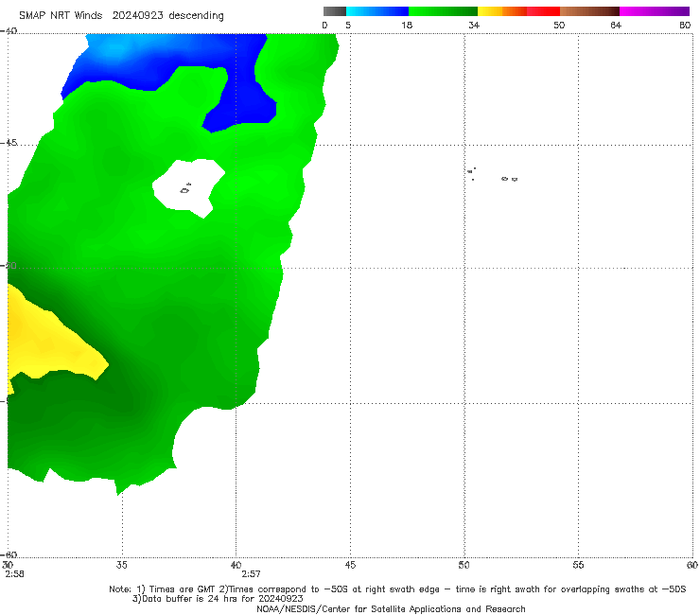Viewport: 700px width, 615px height.
Task: Click the '35' longitude axis label
Action: point(121,565)
